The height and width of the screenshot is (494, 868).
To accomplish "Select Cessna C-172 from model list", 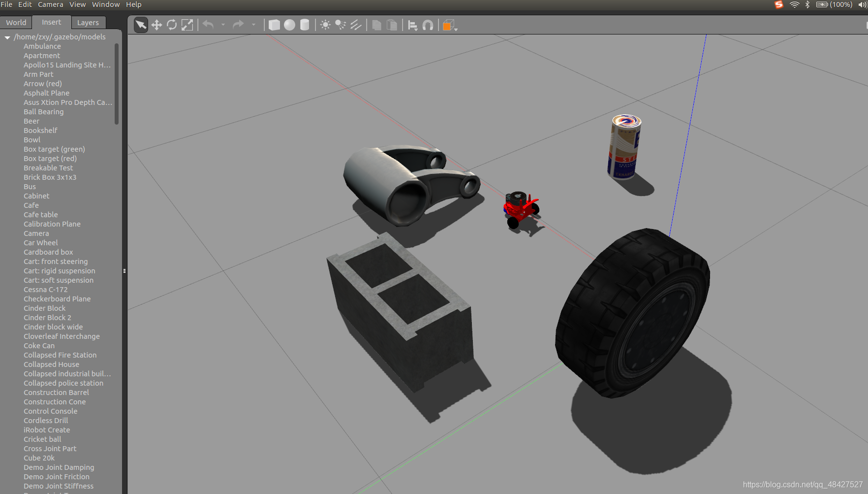I will 46,290.
